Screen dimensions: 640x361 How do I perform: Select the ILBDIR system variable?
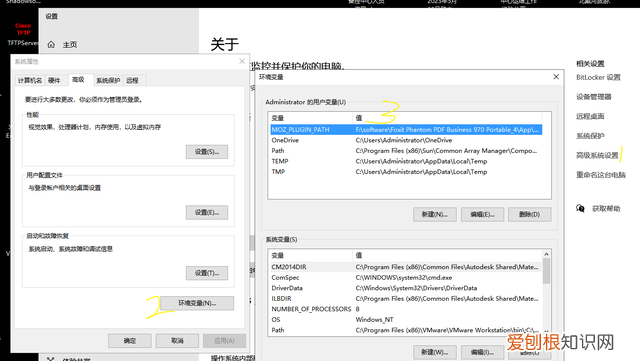pos(406,299)
